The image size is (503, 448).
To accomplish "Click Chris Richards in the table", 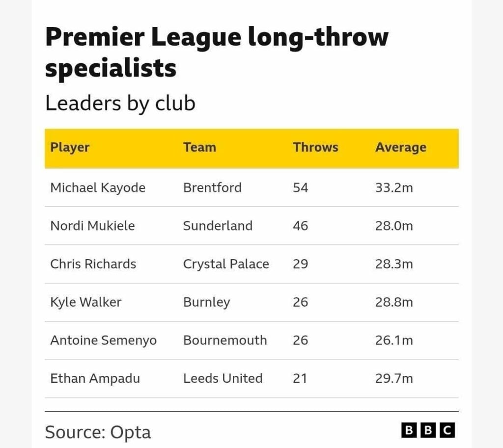I will pyautogui.click(x=93, y=264).
